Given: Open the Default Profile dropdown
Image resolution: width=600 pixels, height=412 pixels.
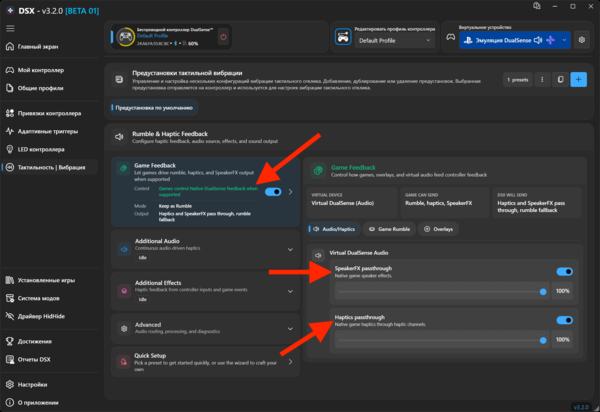Looking at the screenshot, I should pos(394,41).
